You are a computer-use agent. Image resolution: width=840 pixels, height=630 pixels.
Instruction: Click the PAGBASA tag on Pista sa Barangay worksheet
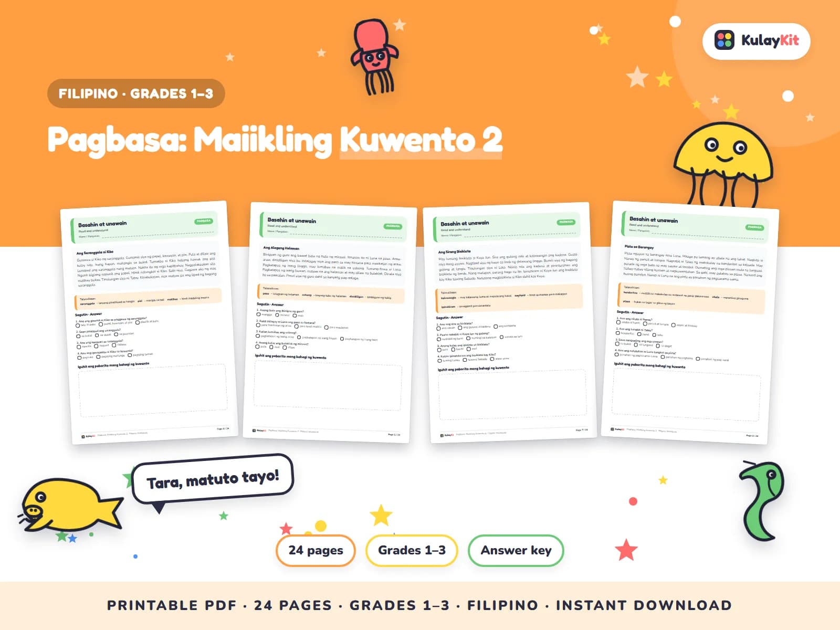tap(754, 227)
